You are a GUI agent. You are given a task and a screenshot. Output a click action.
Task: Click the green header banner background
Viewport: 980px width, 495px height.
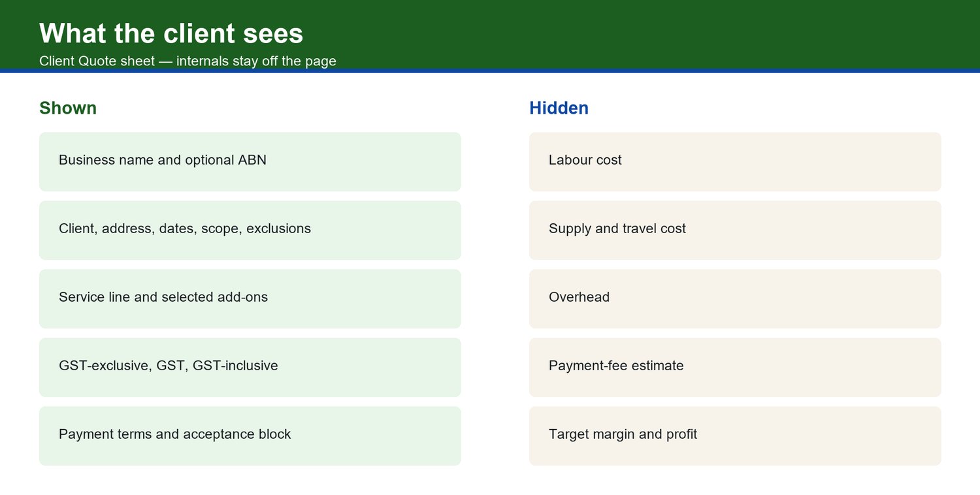coord(653,34)
